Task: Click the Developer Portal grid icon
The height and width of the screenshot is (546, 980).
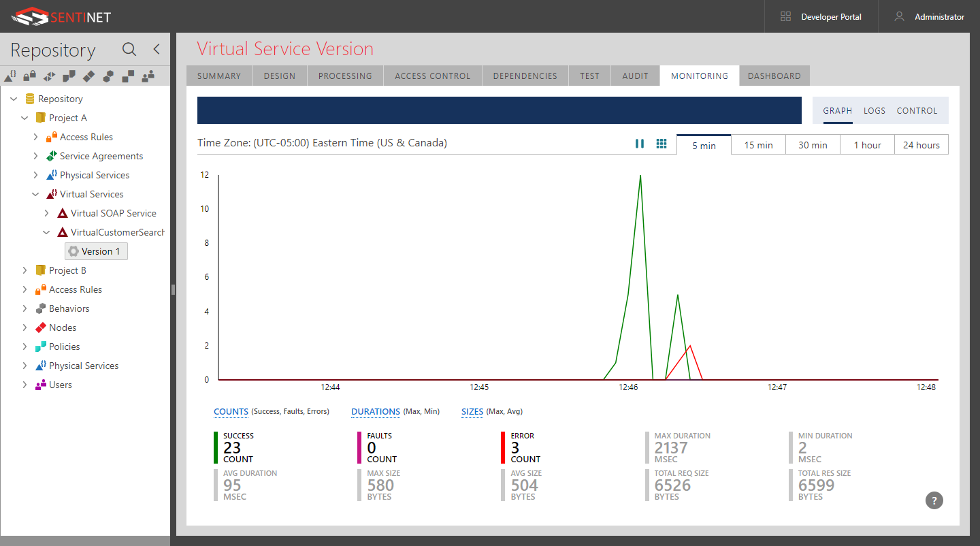Action: pos(785,16)
